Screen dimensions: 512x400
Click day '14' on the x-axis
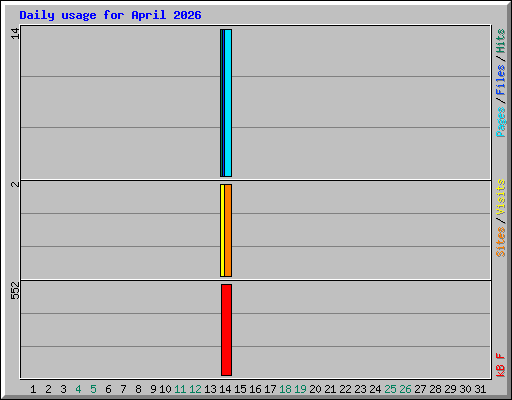(225, 389)
